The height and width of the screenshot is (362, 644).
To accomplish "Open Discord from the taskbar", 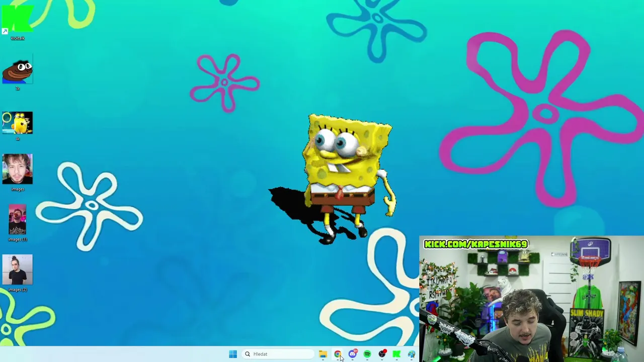I will [x=353, y=354].
